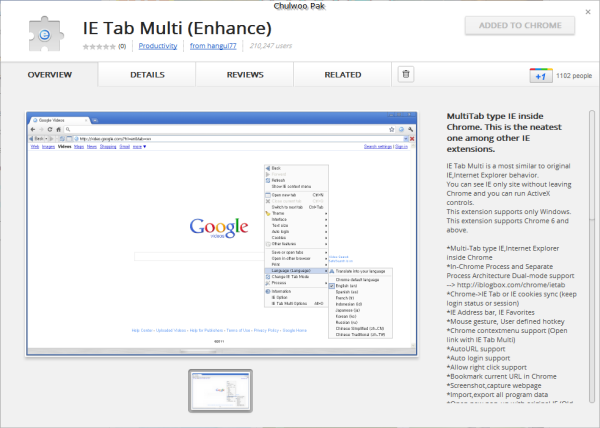Click the '*Allow right click support' line
This screenshot has height=428, width=600.
(486, 367)
